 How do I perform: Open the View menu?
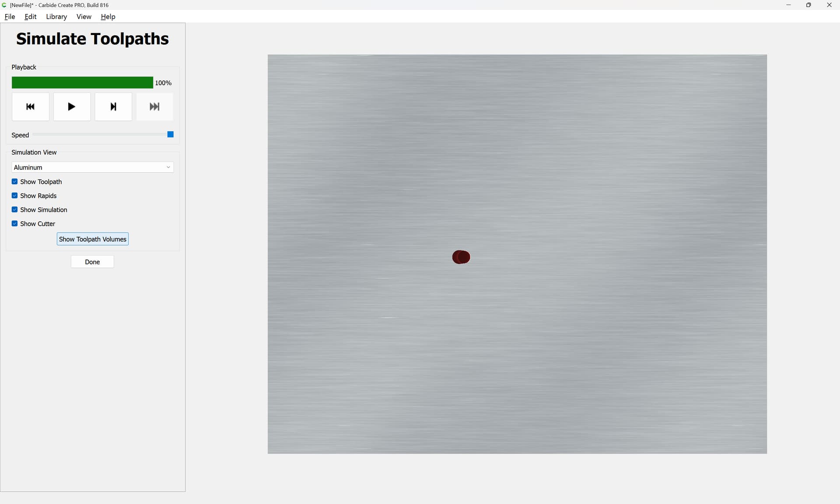[x=84, y=17]
